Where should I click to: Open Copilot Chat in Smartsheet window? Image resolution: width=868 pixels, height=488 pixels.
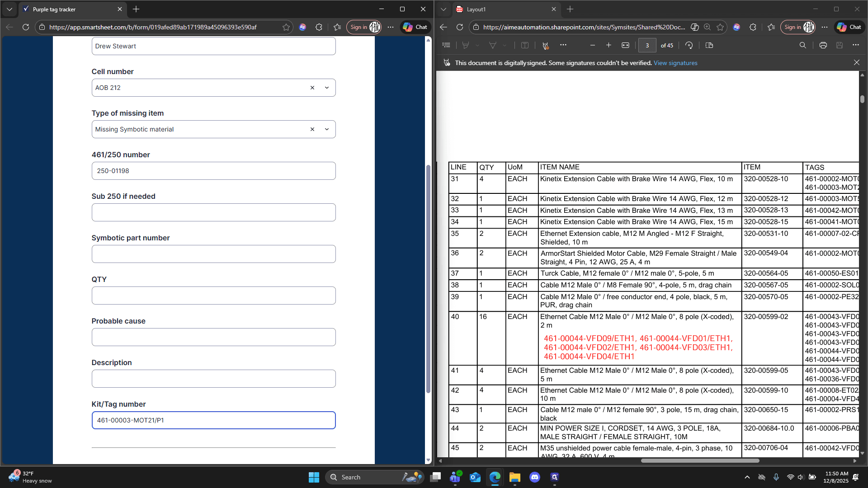(x=415, y=27)
